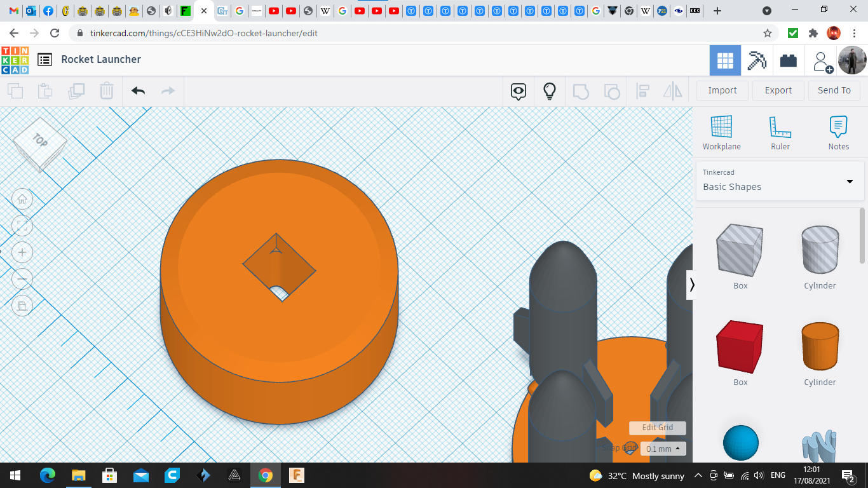Switch to the Gmail tab
This screenshot has width=868, height=488.
(14, 11)
